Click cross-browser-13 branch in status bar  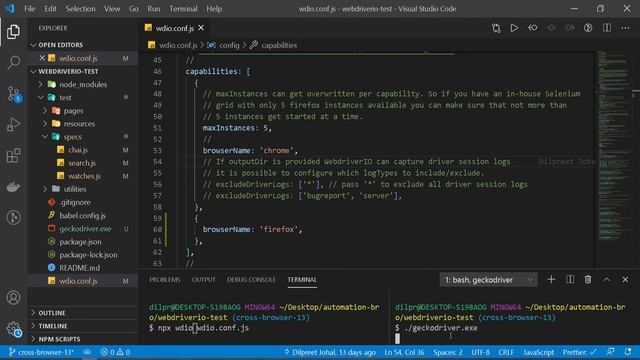[x=41, y=352]
